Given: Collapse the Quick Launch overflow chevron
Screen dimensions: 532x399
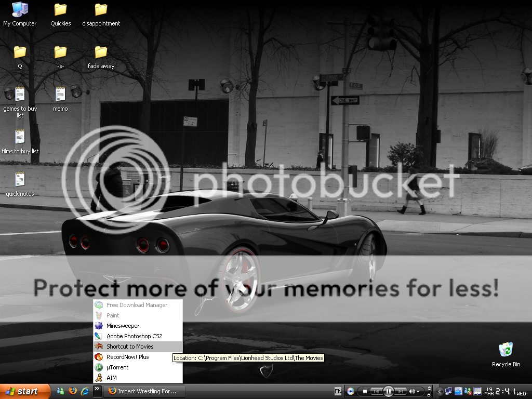Looking at the screenshot, I should [97, 389].
